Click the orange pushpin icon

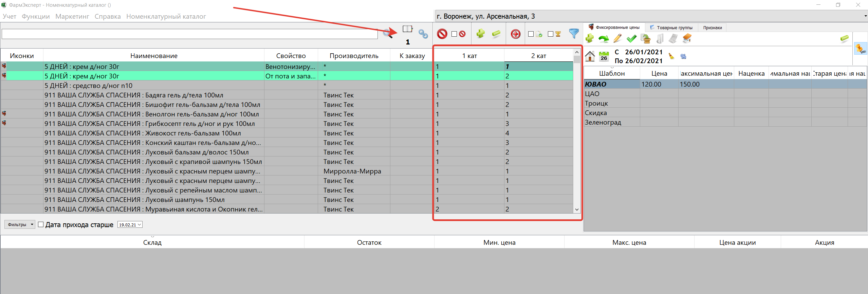click(x=860, y=49)
